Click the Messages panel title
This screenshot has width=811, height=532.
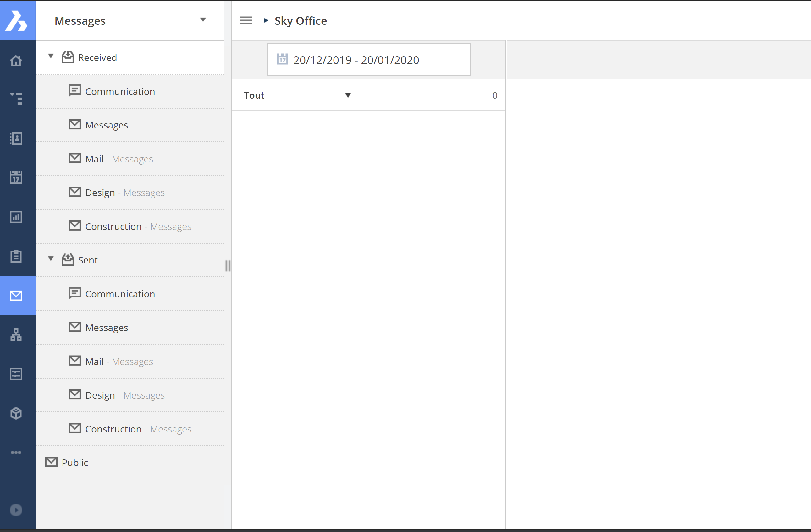coord(80,21)
